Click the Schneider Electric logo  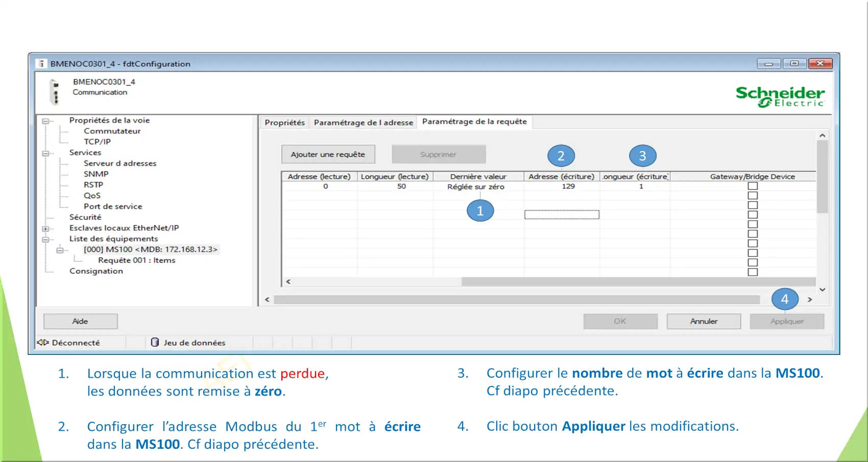pyautogui.click(x=780, y=96)
